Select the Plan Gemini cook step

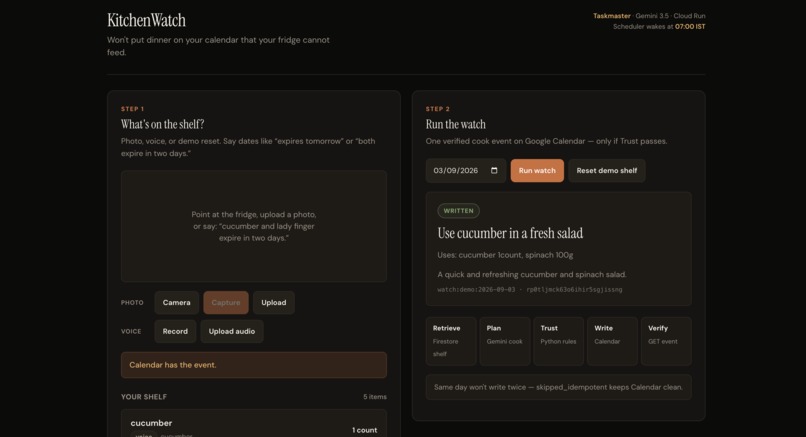(505, 341)
